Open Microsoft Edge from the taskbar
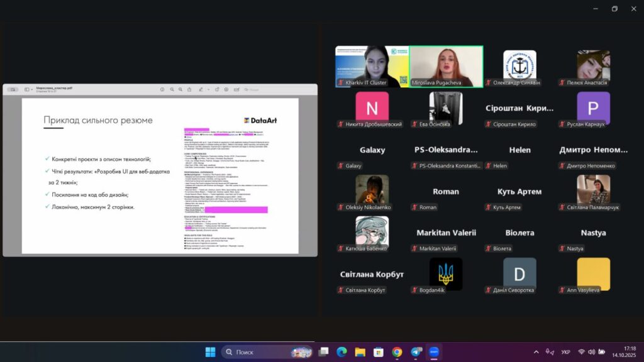The width and height of the screenshot is (644, 362). click(341, 352)
